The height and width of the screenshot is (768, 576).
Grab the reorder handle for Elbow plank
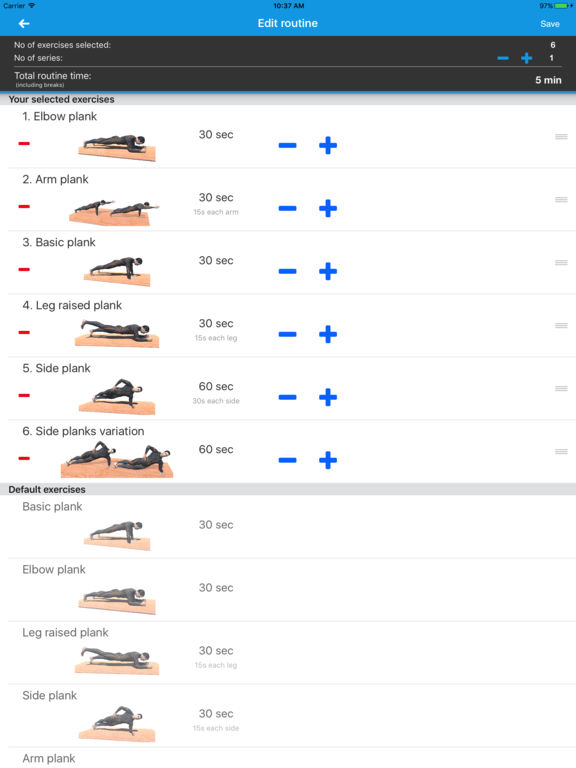[x=561, y=137]
